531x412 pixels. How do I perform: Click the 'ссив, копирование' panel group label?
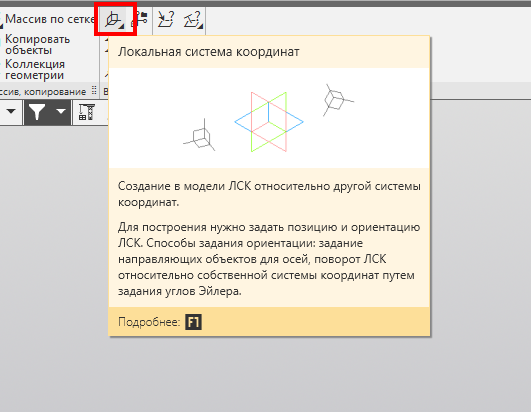(x=43, y=92)
